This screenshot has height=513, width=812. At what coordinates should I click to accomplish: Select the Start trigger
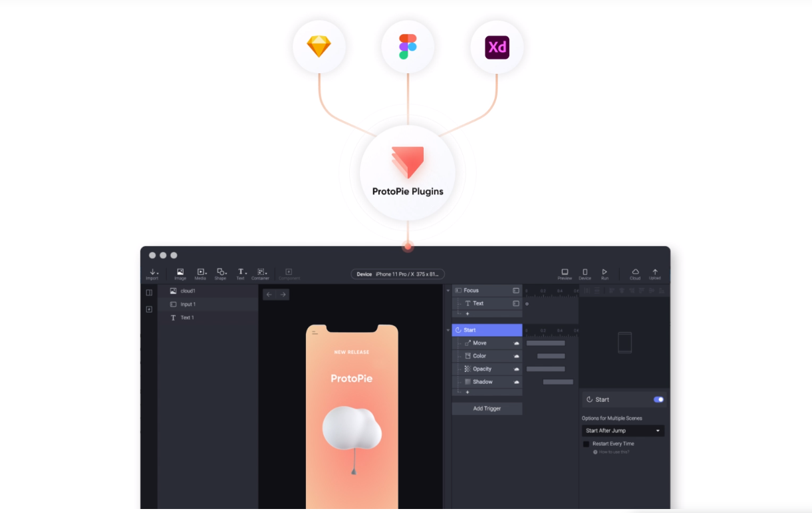pos(487,330)
